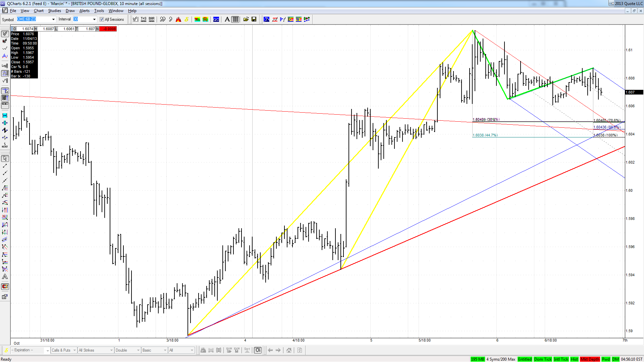Image resolution: width=644 pixels, height=362 pixels.
Task: Open the Basic dropdown
Action: click(154, 350)
